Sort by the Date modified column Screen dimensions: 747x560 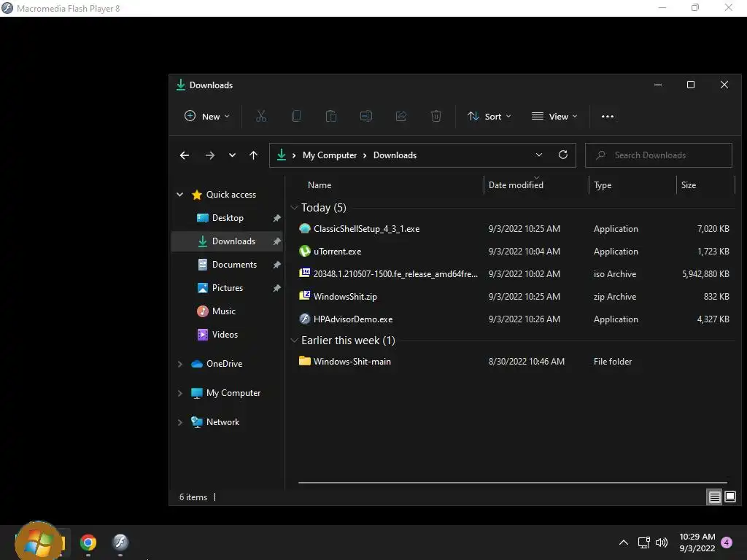(x=516, y=184)
